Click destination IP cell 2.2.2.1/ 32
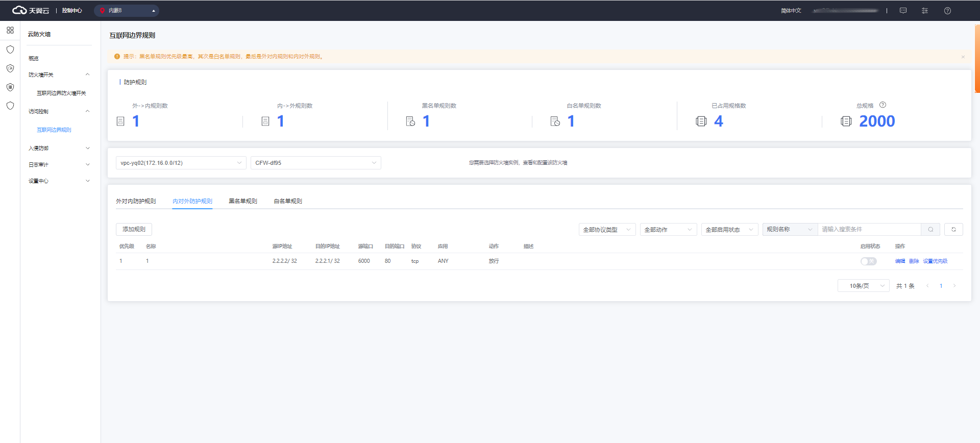This screenshot has height=443, width=980. point(327,261)
